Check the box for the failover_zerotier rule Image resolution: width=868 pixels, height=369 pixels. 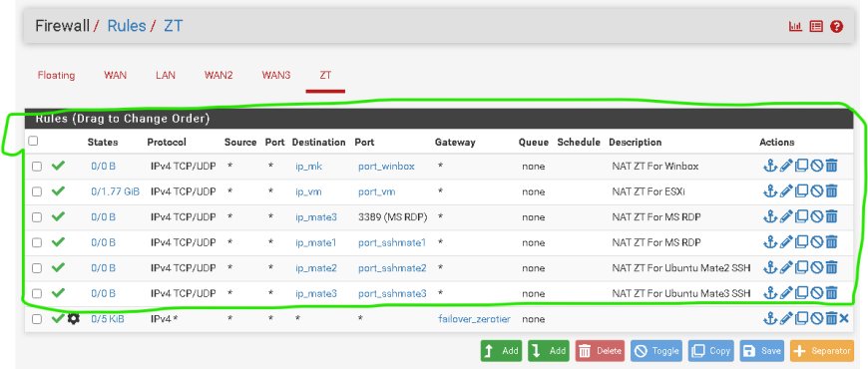37,319
